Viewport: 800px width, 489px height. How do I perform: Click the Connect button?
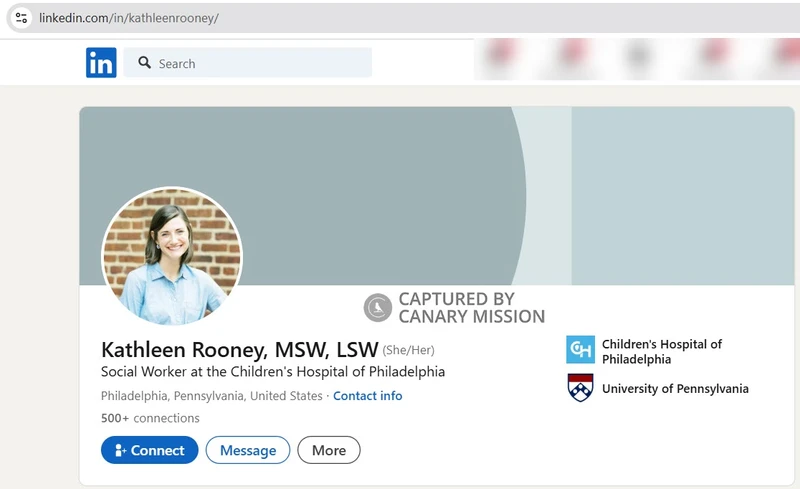(x=149, y=450)
